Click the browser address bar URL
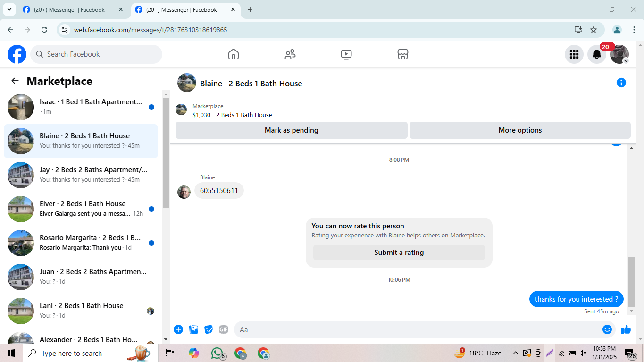 pyautogui.click(x=151, y=30)
